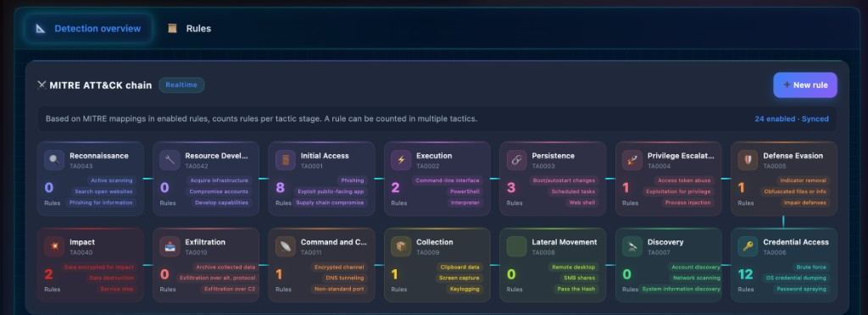Click the Execution lightning bolt icon
Viewport: 868px width, 315px height.
pos(401,160)
